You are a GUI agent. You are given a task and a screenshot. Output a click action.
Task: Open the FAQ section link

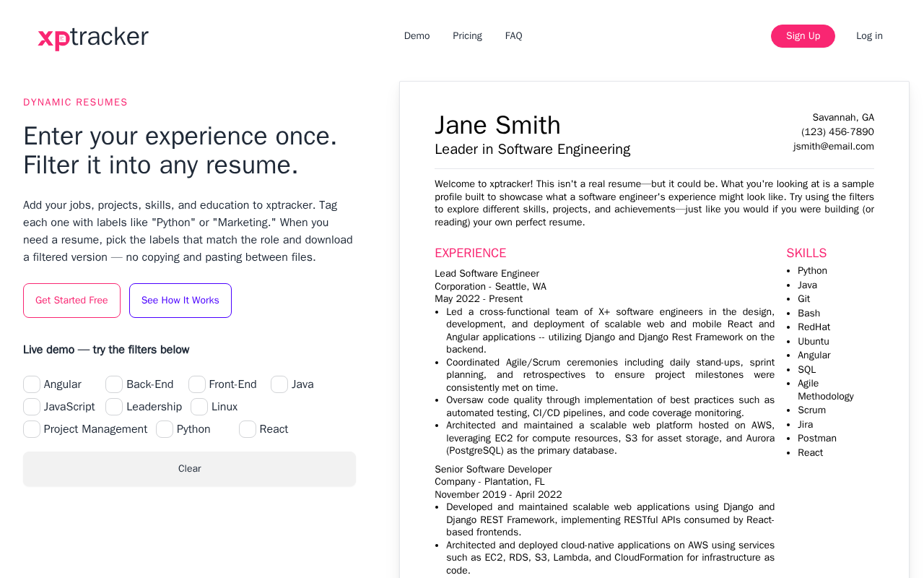(513, 36)
